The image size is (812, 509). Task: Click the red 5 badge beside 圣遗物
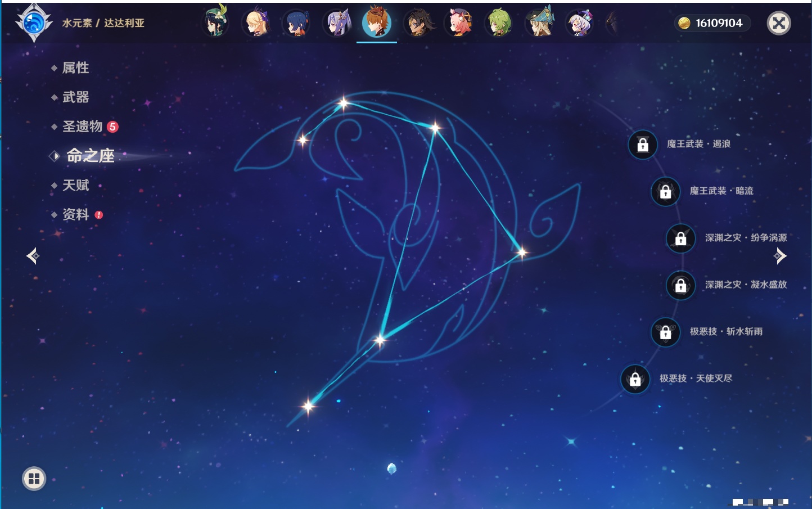pos(112,127)
